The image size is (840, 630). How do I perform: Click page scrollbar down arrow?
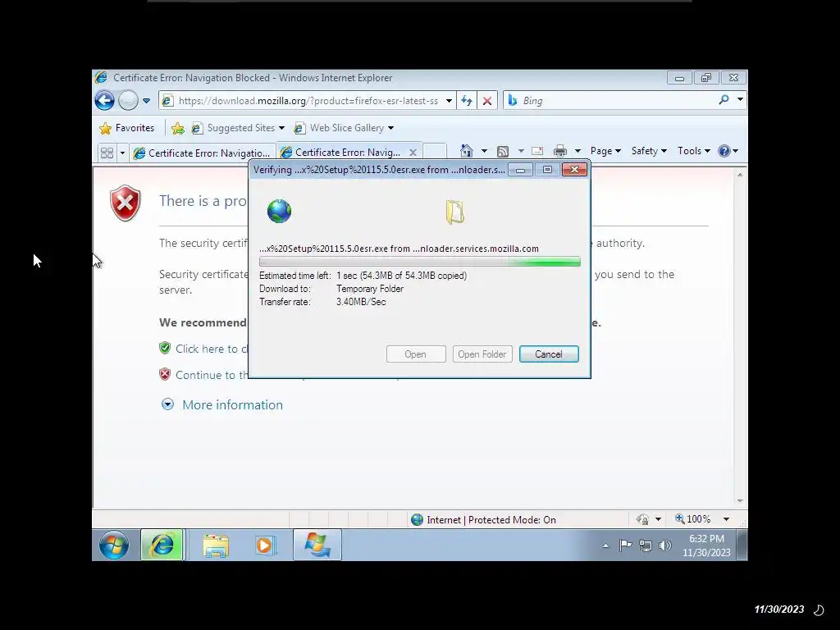click(740, 501)
